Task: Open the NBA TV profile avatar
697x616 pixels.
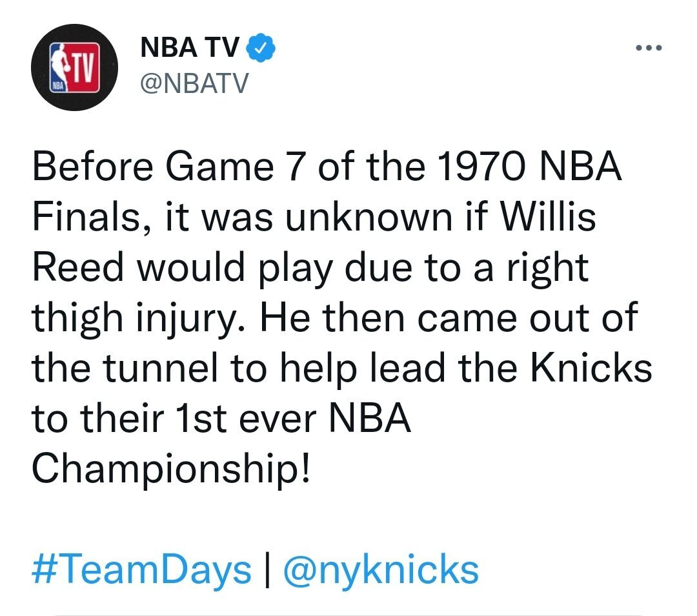Action: 74,68
